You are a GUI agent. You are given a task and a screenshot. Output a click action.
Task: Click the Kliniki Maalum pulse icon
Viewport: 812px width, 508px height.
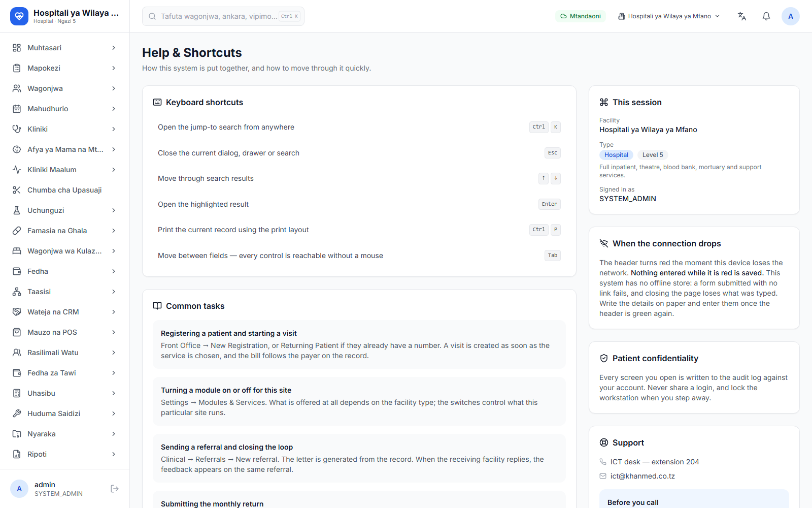click(17, 170)
